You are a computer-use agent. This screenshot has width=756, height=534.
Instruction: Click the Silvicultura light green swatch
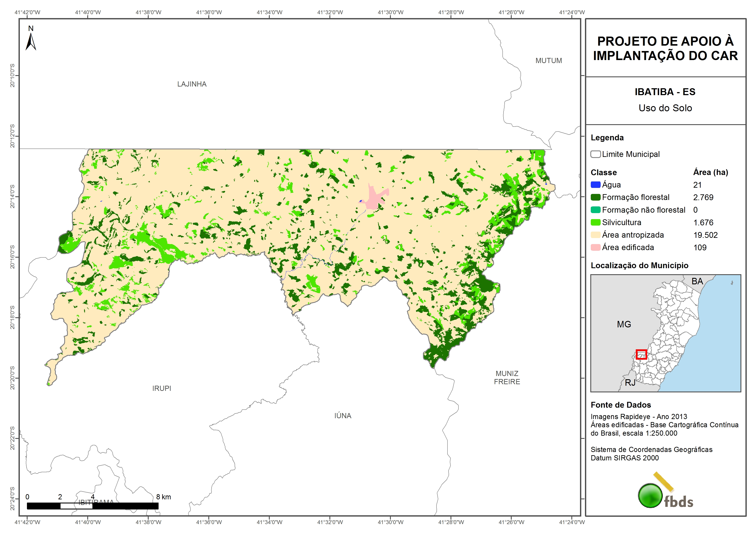[595, 222]
